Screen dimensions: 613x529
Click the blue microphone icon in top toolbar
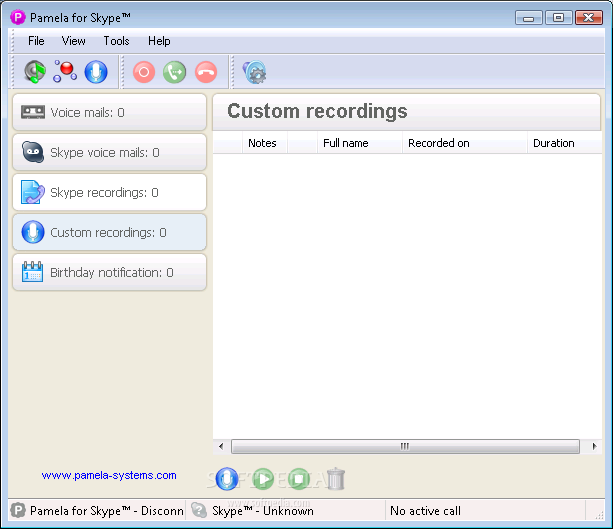[96, 72]
